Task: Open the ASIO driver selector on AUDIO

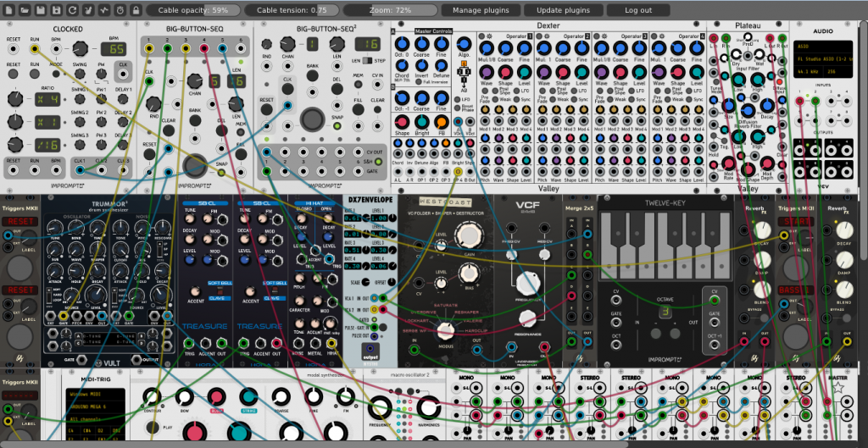Action: coord(821,48)
